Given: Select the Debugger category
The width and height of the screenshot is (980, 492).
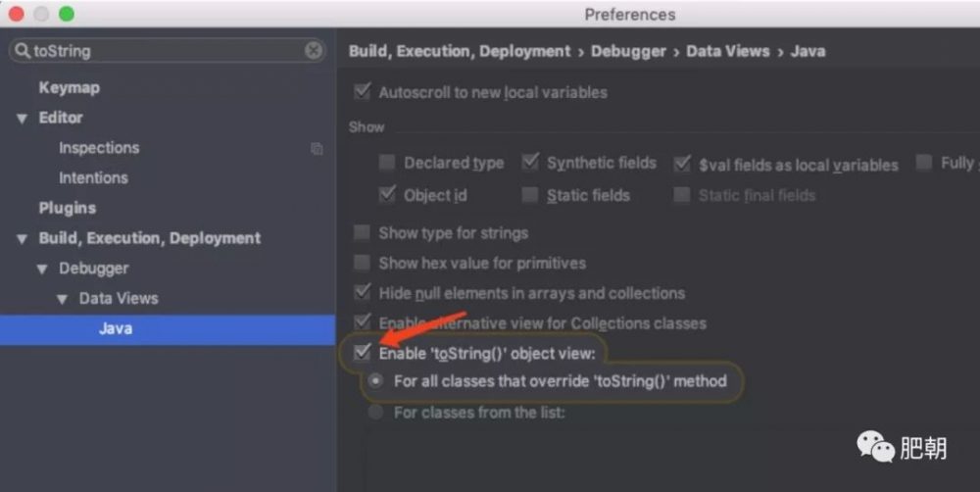Looking at the screenshot, I should click(x=94, y=269).
